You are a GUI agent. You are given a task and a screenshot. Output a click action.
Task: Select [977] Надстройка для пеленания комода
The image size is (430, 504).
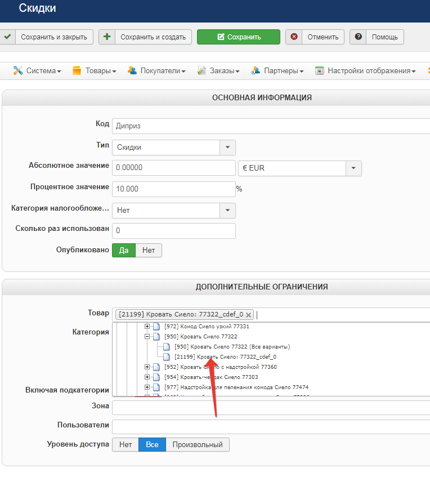(x=236, y=387)
